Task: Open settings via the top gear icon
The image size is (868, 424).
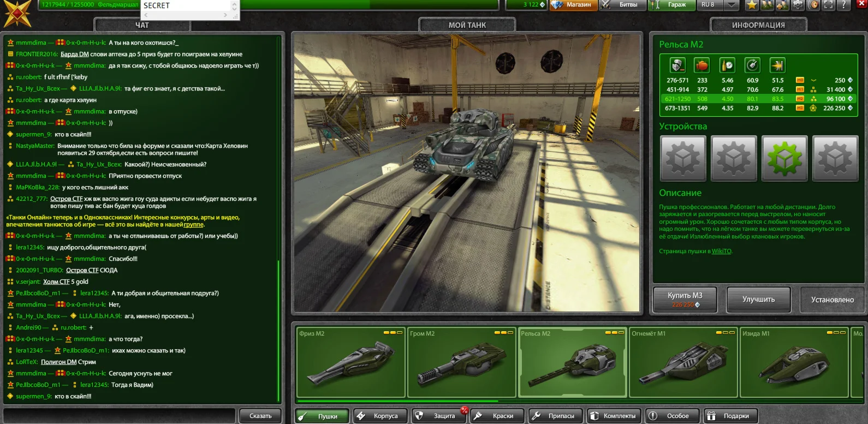Action: tap(798, 5)
